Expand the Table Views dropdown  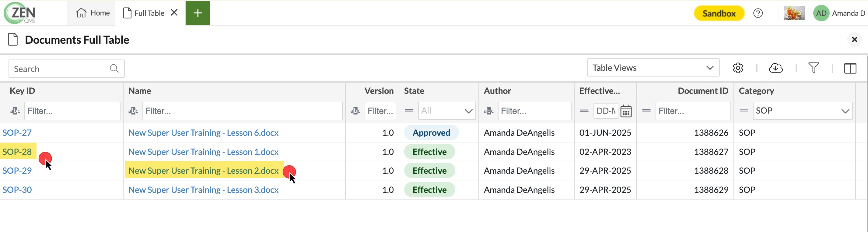(x=653, y=68)
